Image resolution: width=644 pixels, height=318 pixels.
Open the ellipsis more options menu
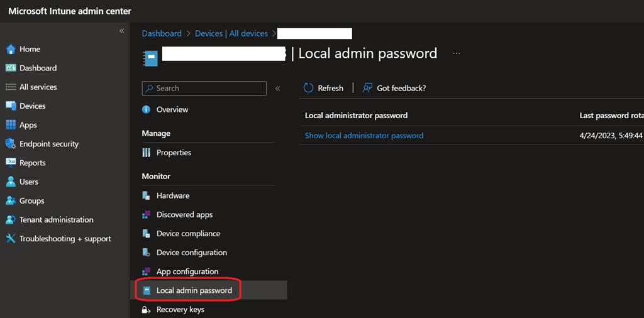(x=457, y=53)
